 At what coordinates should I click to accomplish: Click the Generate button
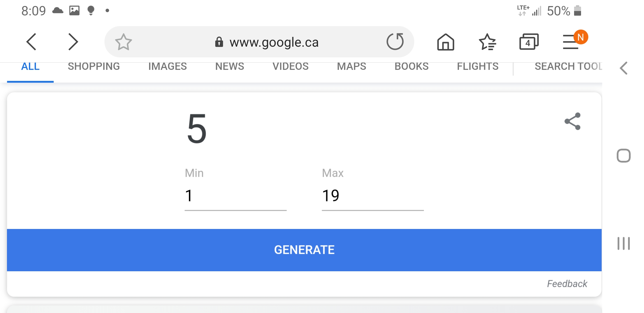304,250
